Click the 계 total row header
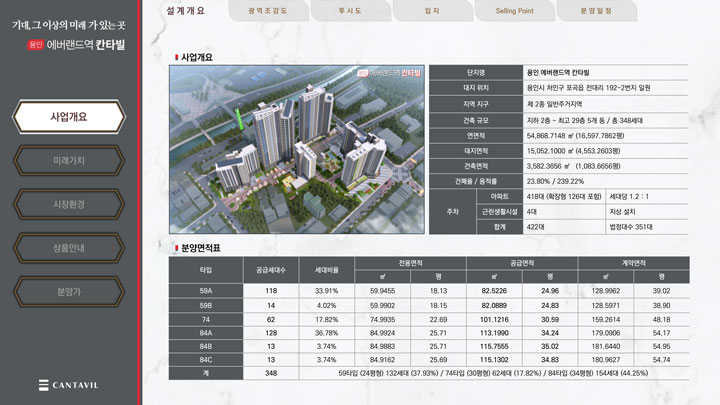The height and width of the screenshot is (405, 720). tap(206, 373)
